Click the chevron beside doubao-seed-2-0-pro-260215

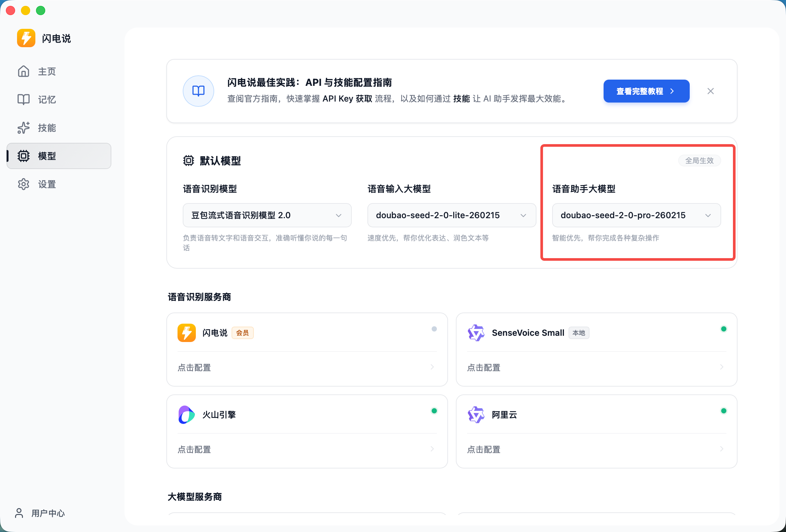708,216
